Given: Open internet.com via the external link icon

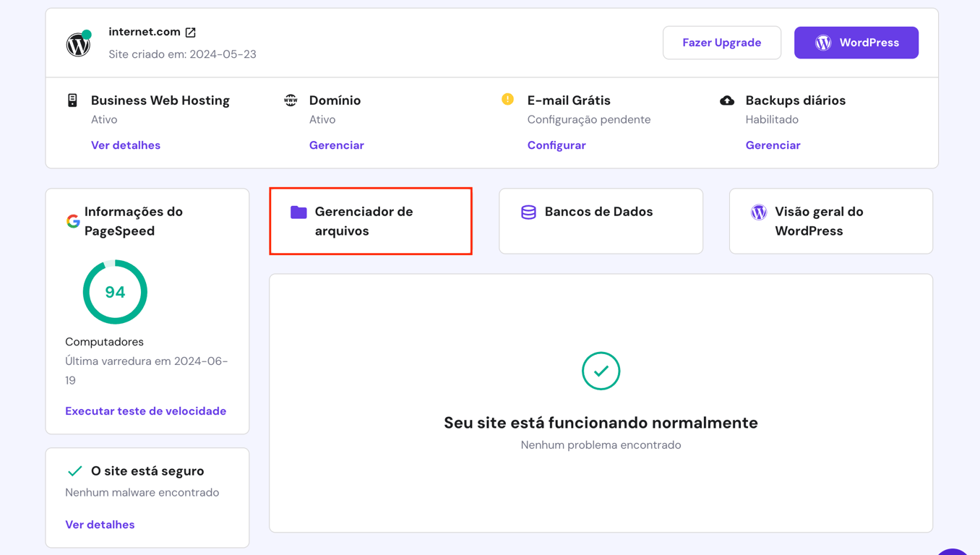Looking at the screenshot, I should click(x=189, y=32).
